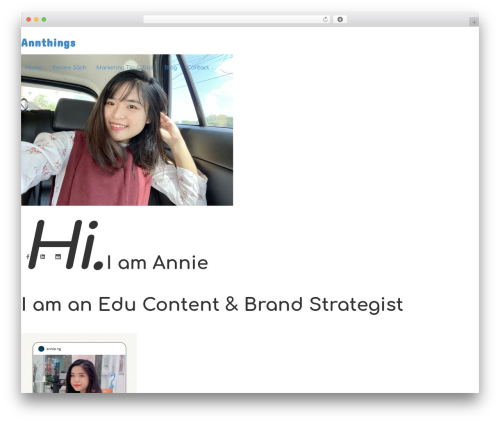The height and width of the screenshot is (423, 500).
Task: Click the 'I am Annie' heading text
Action: [x=158, y=263]
